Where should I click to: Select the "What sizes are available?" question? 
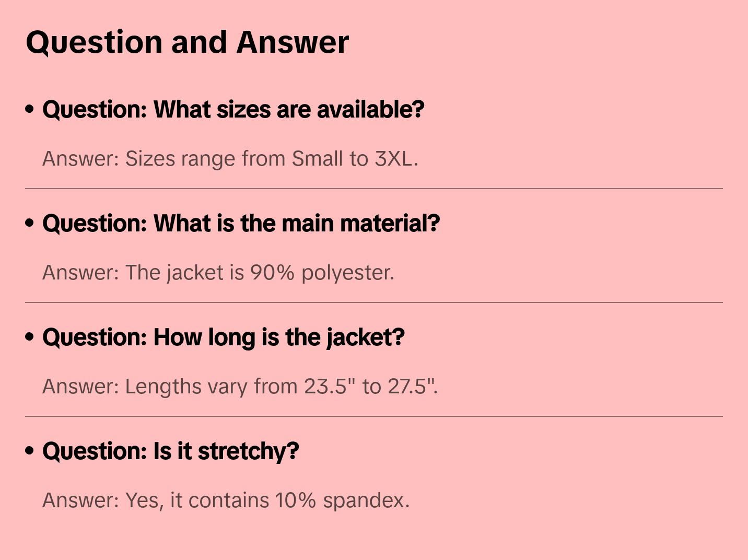coord(233,110)
